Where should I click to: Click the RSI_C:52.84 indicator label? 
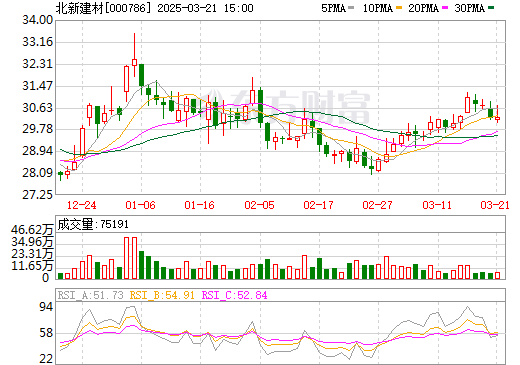235,295
